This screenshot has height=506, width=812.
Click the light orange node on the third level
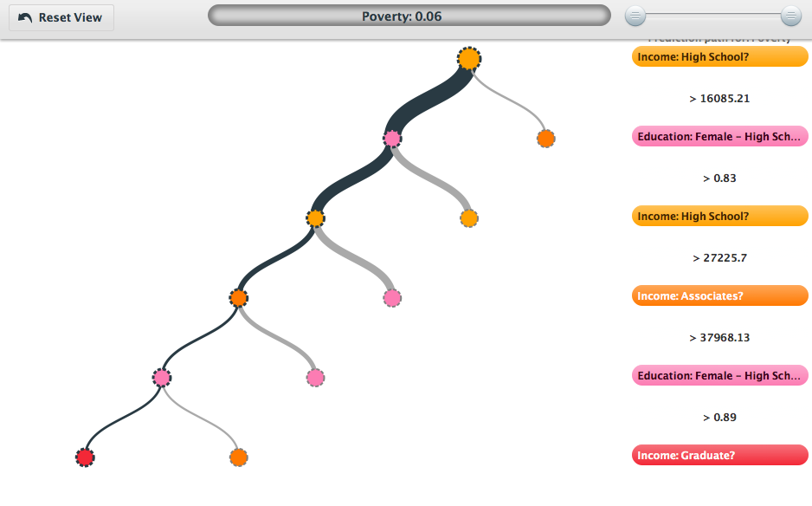click(x=468, y=218)
